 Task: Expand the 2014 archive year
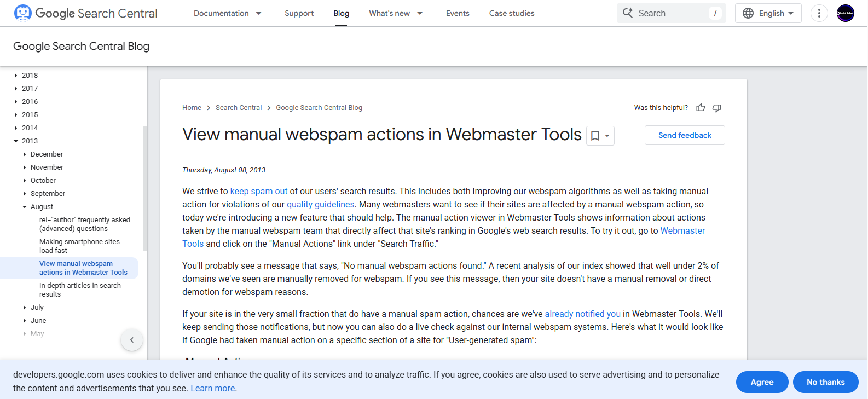(16, 128)
